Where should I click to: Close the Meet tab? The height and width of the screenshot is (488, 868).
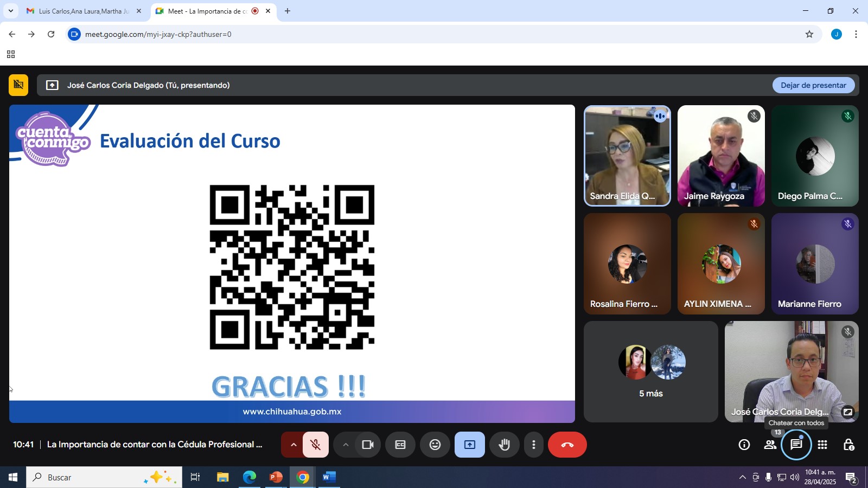[x=268, y=11]
